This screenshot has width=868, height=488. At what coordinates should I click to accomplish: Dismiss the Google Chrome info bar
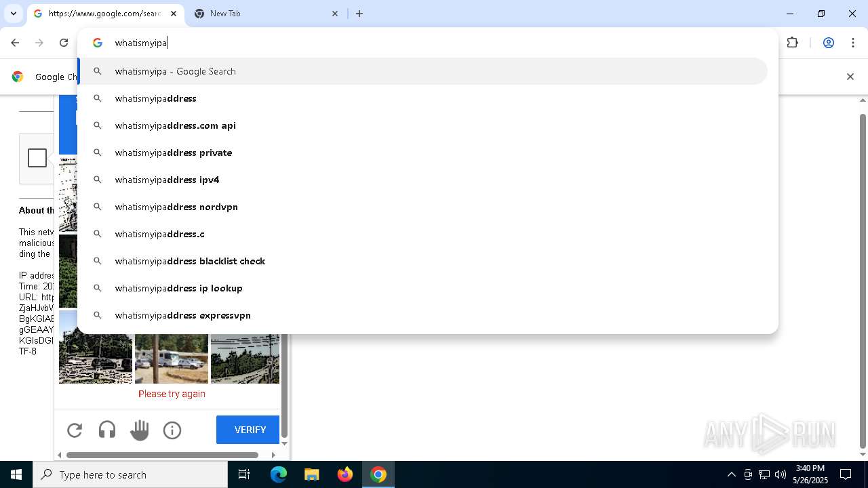pos(850,77)
